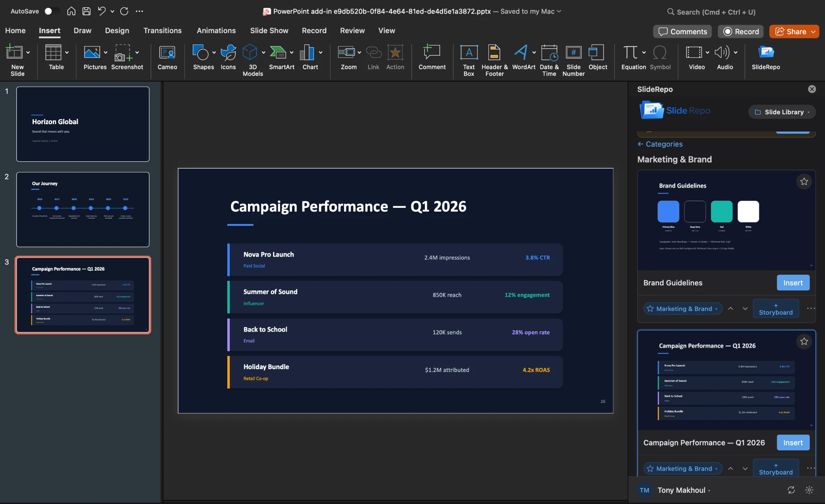Click the Icons insert button
825x504 pixels.
(x=228, y=52)
